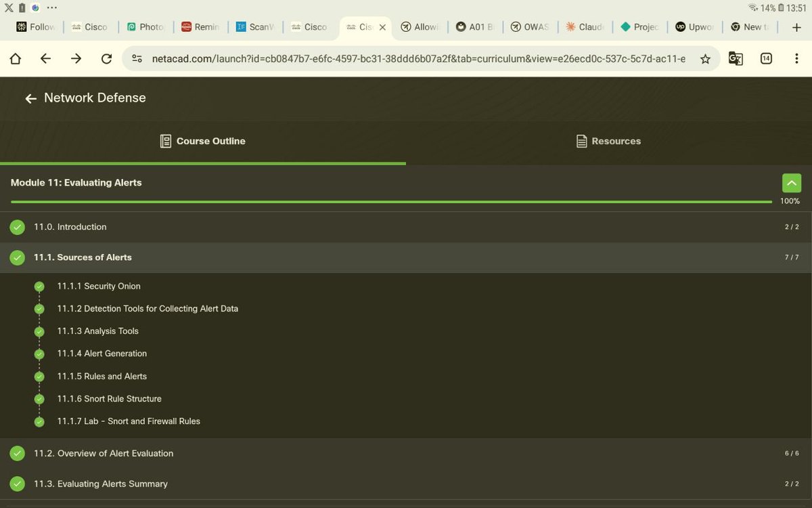Viewport: 812px width, 508px height.
Task: Open lesson 11.1.3 Analysis Tools
Action: (97, 331)
